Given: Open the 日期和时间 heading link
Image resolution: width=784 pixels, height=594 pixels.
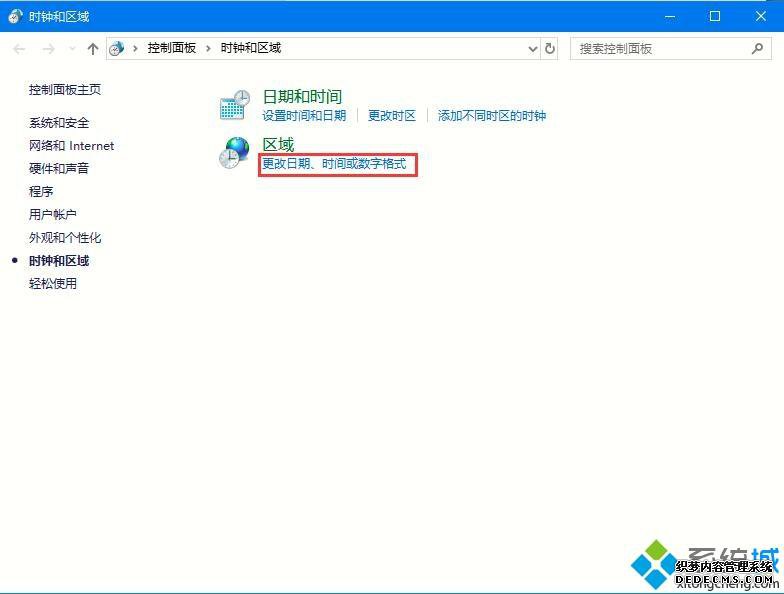Looking at the screenshot, I should coord(302,96).
